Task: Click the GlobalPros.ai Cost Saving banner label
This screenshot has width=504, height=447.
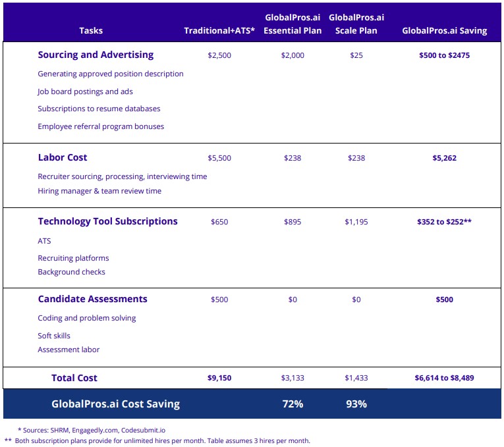Action: point(115,404)
